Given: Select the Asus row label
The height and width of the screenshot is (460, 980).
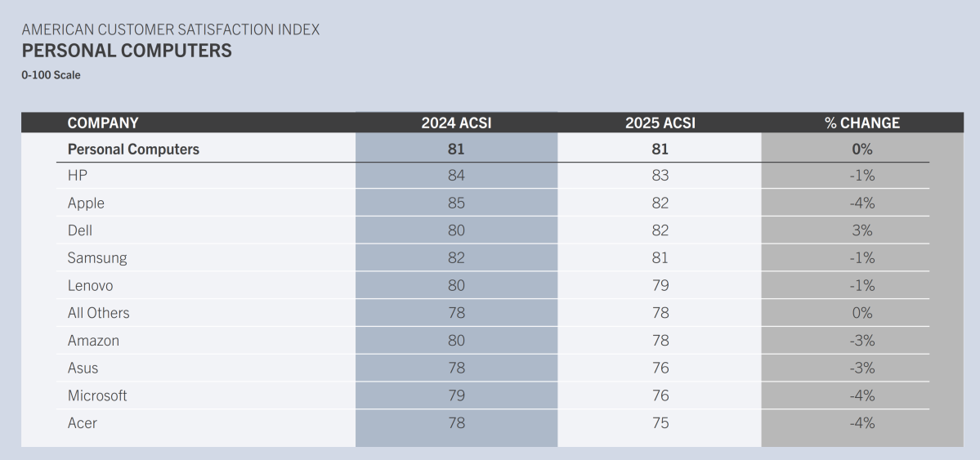Looking at the screenshot, I should (83, 368).
